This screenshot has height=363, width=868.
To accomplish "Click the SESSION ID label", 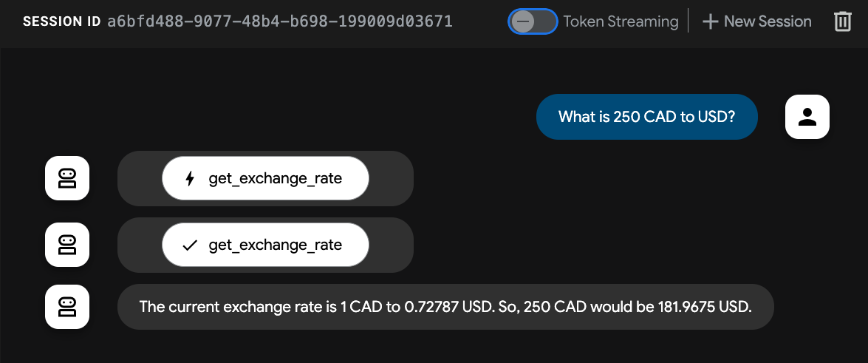I will point(61,21).
